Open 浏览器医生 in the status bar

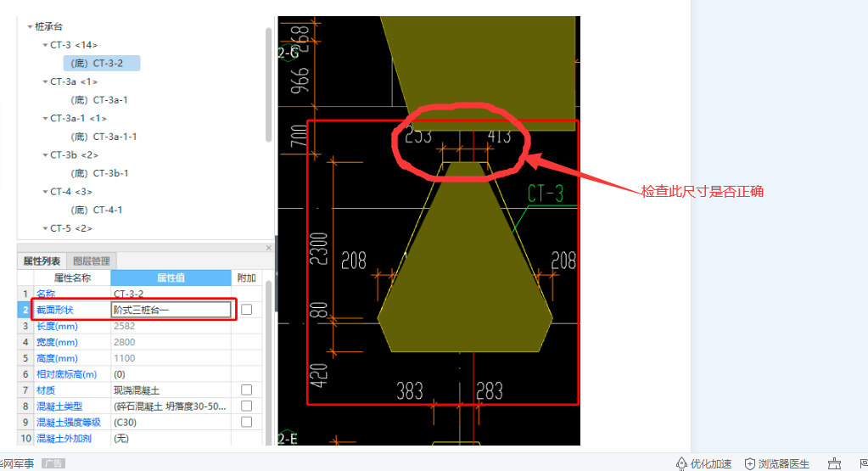click(776, 464)
